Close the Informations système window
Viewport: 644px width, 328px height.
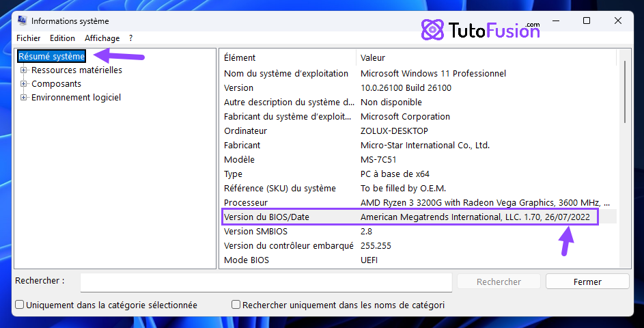618,20
